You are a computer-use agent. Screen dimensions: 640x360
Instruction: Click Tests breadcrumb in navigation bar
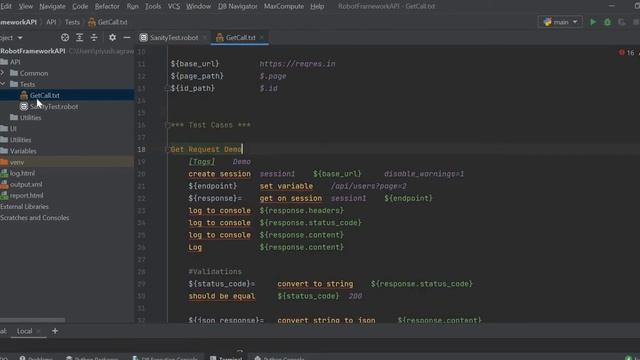coord(72,22)
